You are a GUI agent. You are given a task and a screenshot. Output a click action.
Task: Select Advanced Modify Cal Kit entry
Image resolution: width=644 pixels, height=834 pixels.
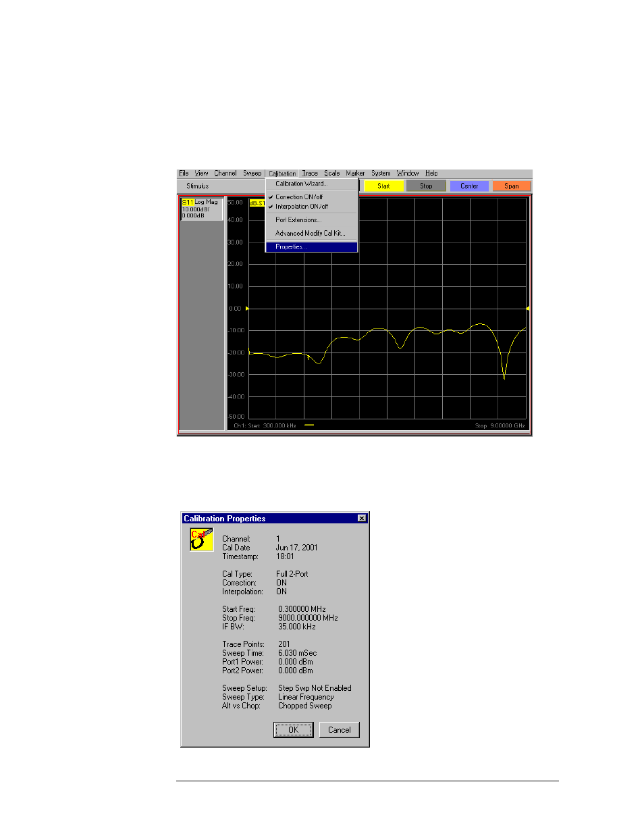311,234
